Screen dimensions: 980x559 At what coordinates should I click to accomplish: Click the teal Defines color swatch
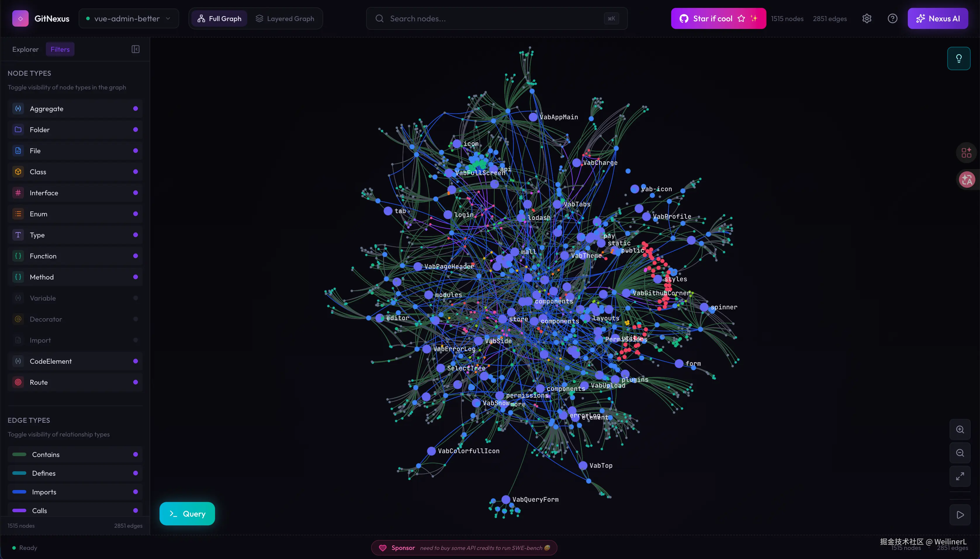pos(19,473)
